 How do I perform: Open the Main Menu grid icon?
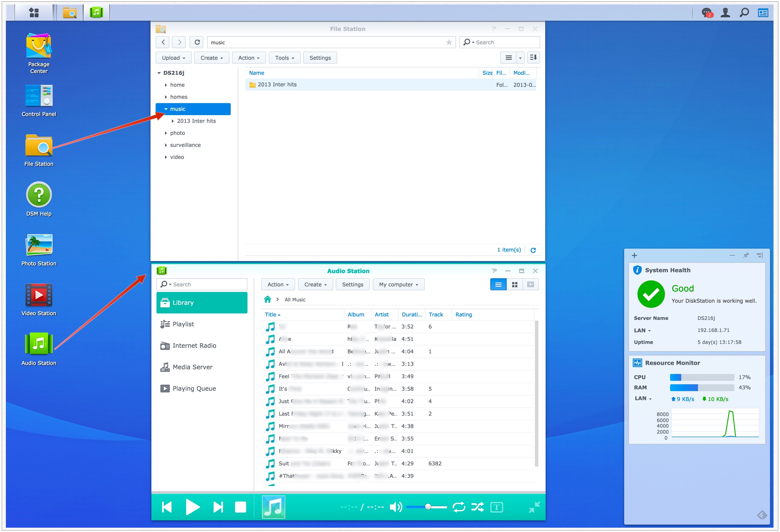pyautogui.click(x=34, y=12)
